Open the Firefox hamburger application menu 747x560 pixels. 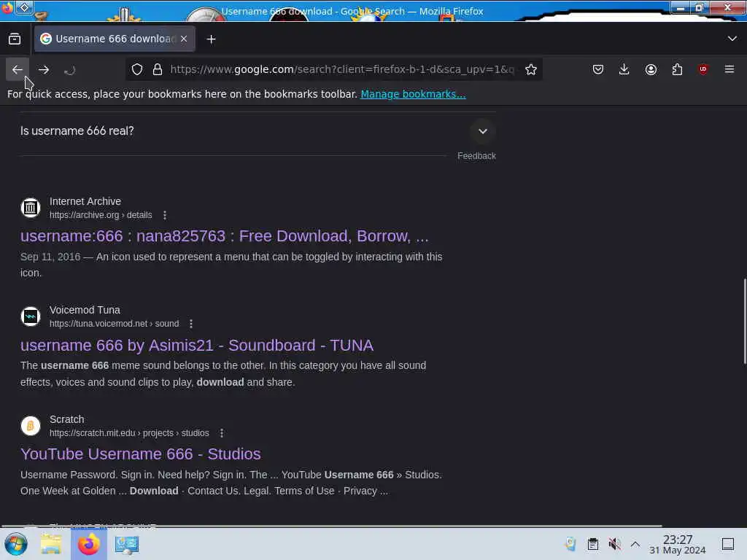point(729,69)
